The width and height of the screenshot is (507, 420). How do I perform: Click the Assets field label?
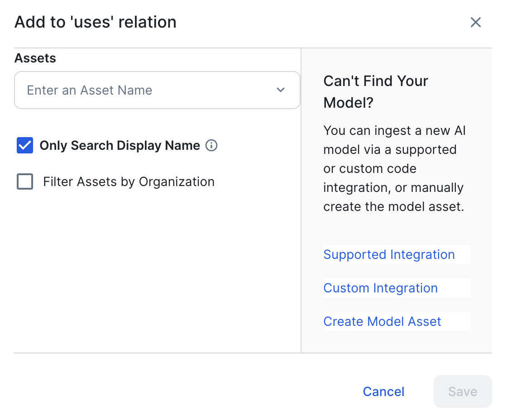click(35, 58)
